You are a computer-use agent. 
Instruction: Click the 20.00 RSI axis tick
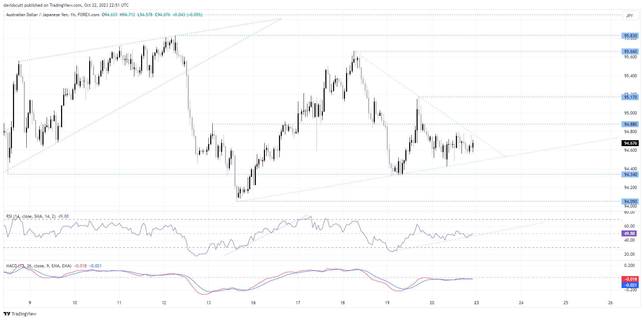(x=630, y=254)
